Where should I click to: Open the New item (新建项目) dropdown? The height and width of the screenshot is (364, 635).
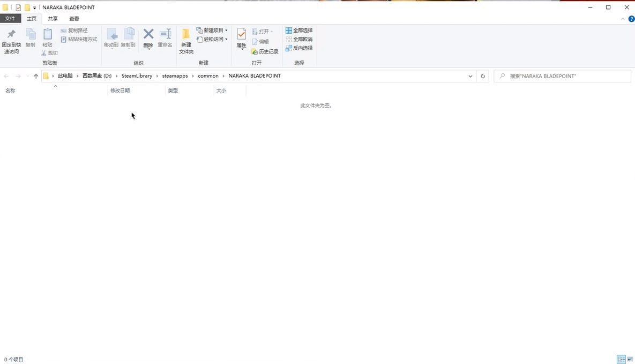click(x=212, y=31)
